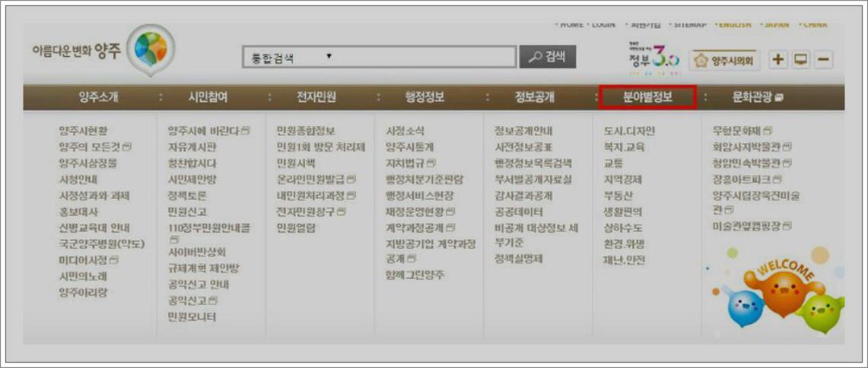
Task: Open the 문화관광 main menu
Action: [x=752, y=98]
